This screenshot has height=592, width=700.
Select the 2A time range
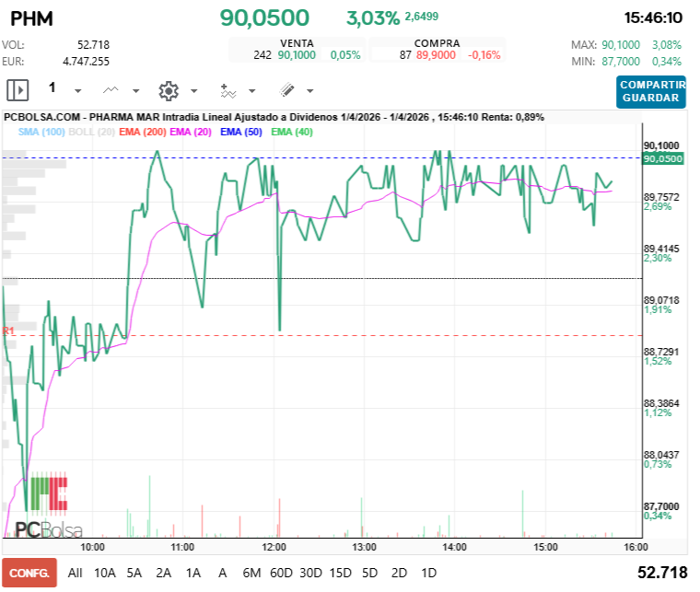(x=163, y=573)
